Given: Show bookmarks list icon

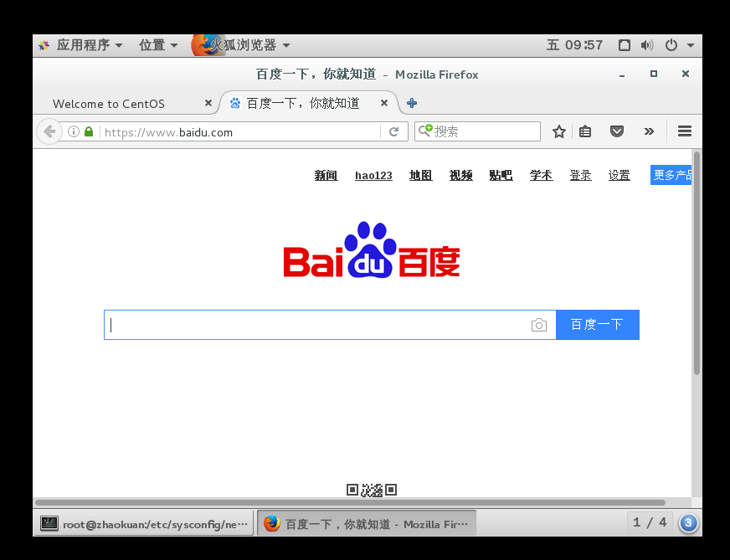Looking at the screenshot, I should point(584,131).
